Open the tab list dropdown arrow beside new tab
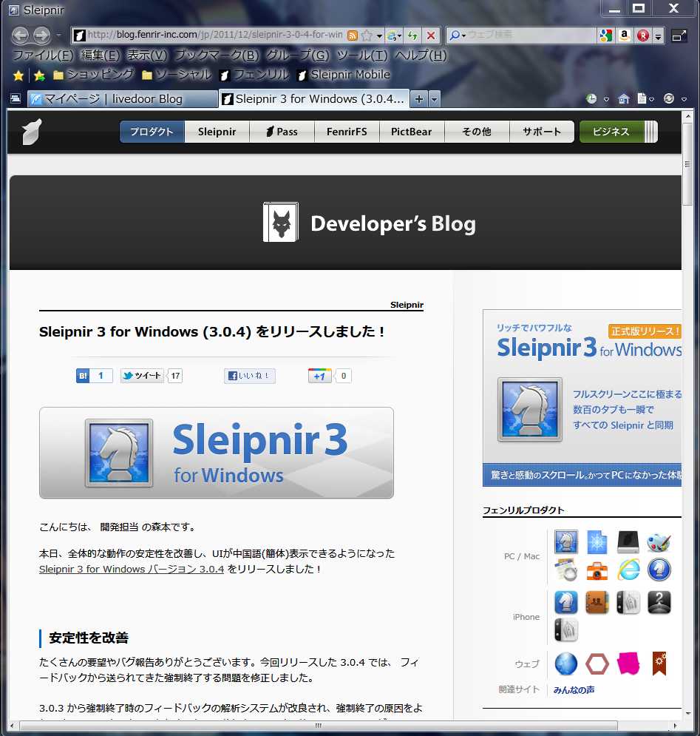The image size is (700, 736). coord(435,99)
